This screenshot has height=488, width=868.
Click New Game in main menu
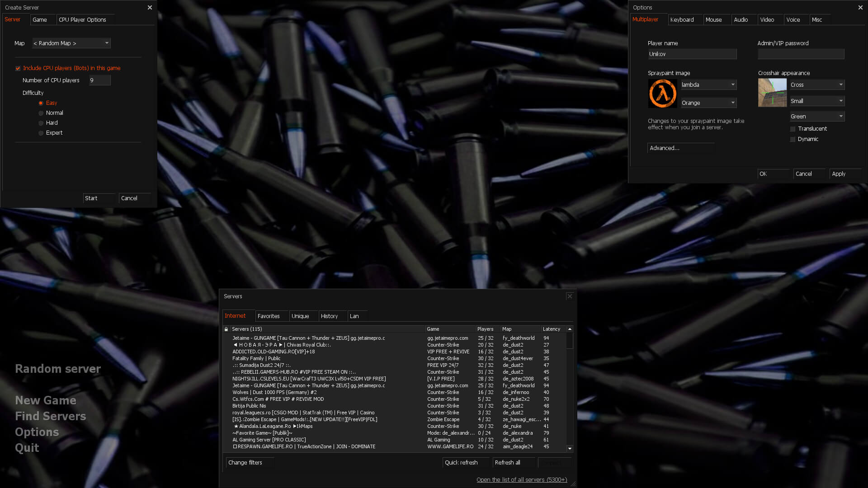46,400
